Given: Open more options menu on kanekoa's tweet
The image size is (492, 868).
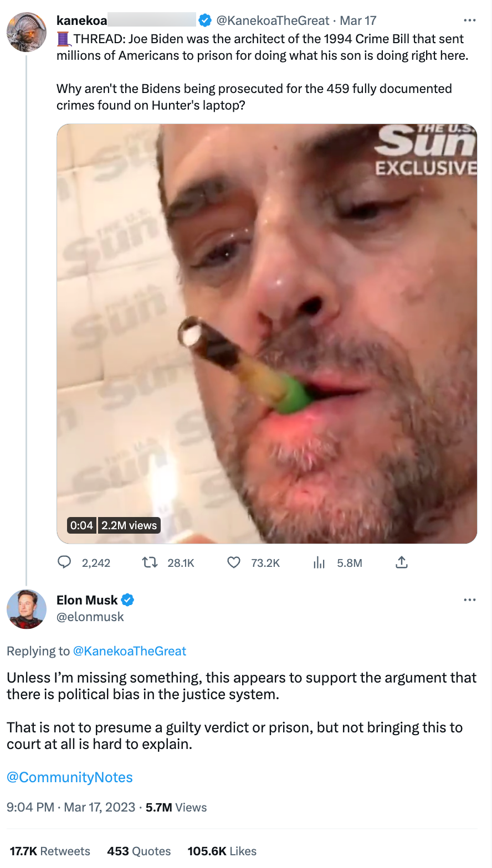Looking at the screenshot, I should coord(469,20).
